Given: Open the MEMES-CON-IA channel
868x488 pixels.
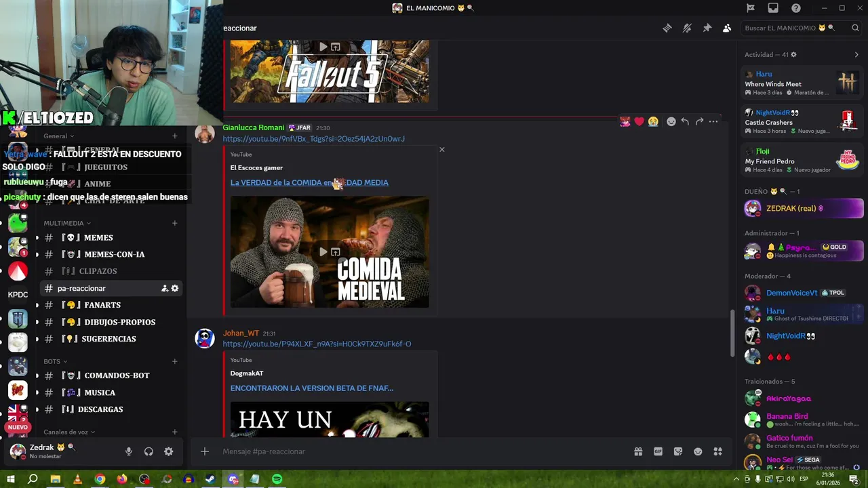Looking at the screenshot, I should pos(111,254).
